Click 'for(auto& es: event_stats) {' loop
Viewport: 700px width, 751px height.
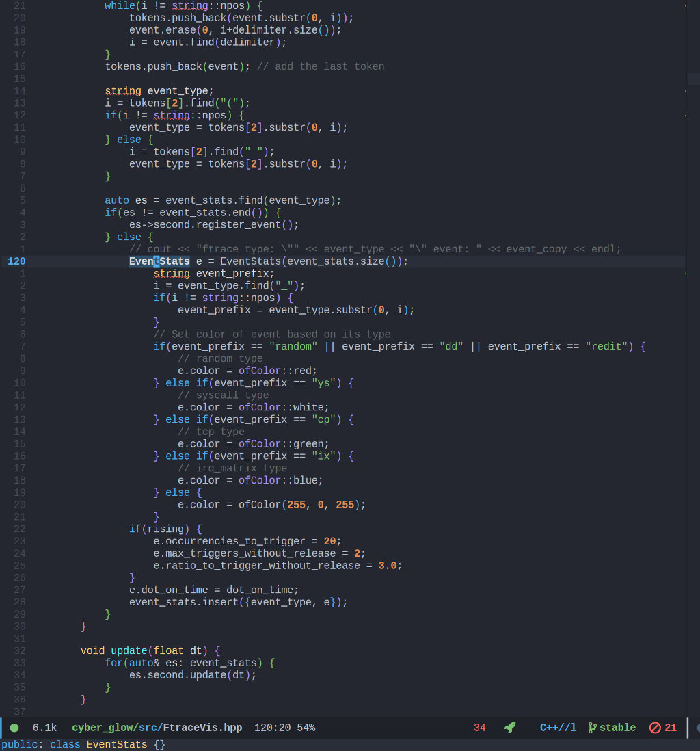tap(189, 662)
